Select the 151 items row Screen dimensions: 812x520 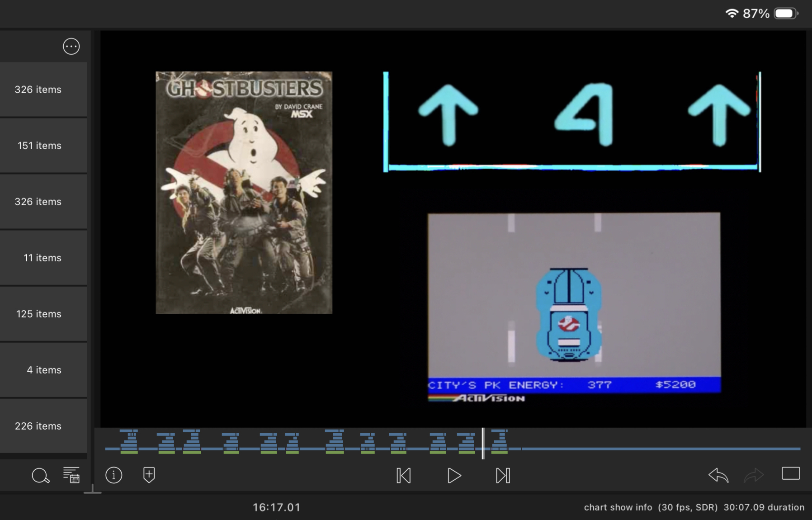(43, 146)
